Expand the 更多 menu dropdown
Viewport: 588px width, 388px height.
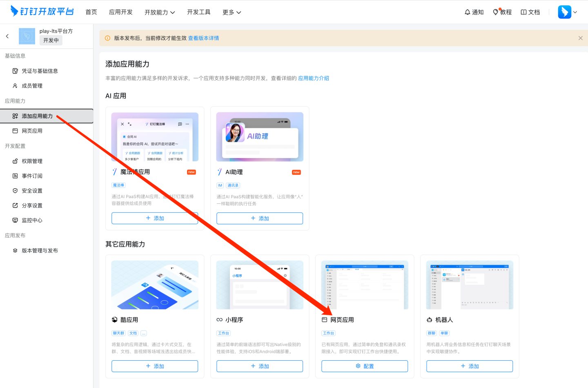tap(232, 12)
